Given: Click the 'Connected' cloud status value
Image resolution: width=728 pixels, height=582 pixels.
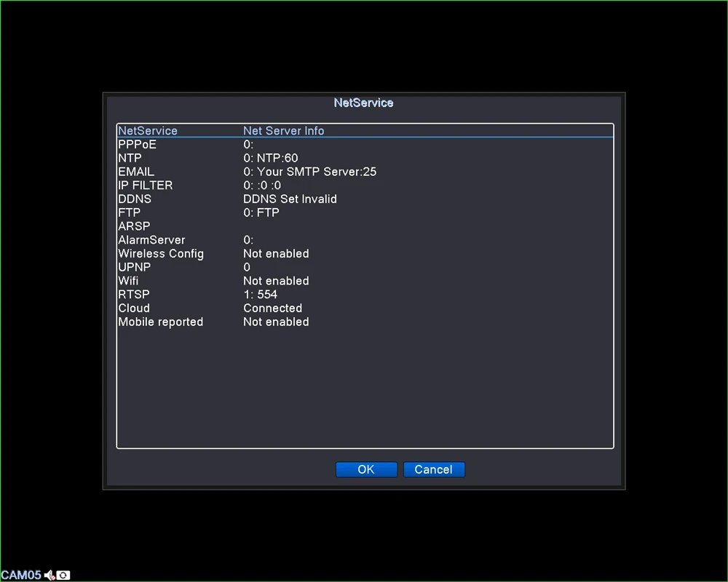Looking at the screenshot, I should [x=272, y=308].
